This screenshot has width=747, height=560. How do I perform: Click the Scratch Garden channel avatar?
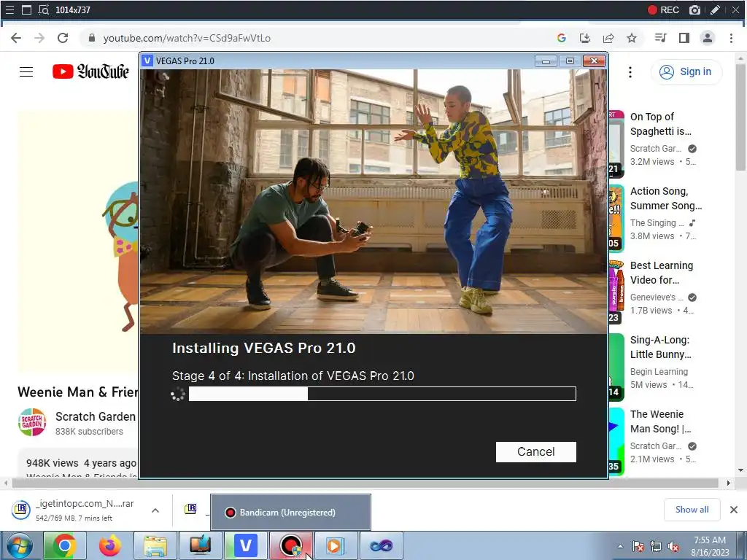(x=32, y=422)
